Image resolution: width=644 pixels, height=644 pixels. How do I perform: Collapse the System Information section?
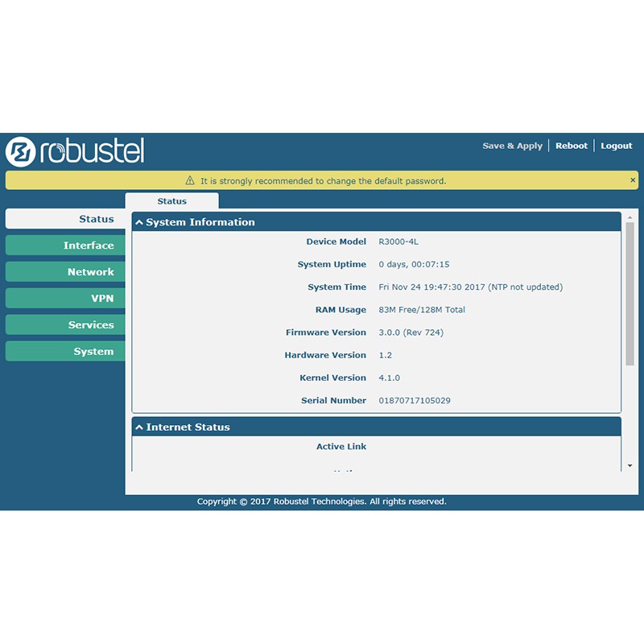pyautogui.click(x=138, y=222)
